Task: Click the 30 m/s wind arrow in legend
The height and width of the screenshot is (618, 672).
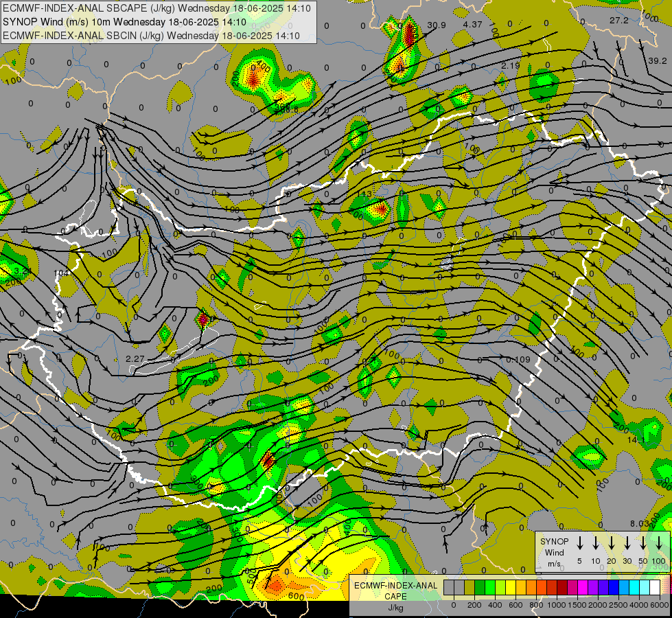Action: coord(627,542)
